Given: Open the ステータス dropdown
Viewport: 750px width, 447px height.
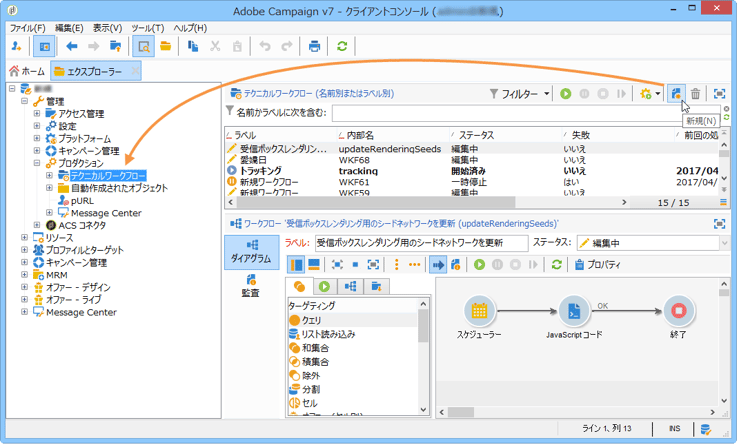Looking at the screenshot, I should [x=725, y=243].
